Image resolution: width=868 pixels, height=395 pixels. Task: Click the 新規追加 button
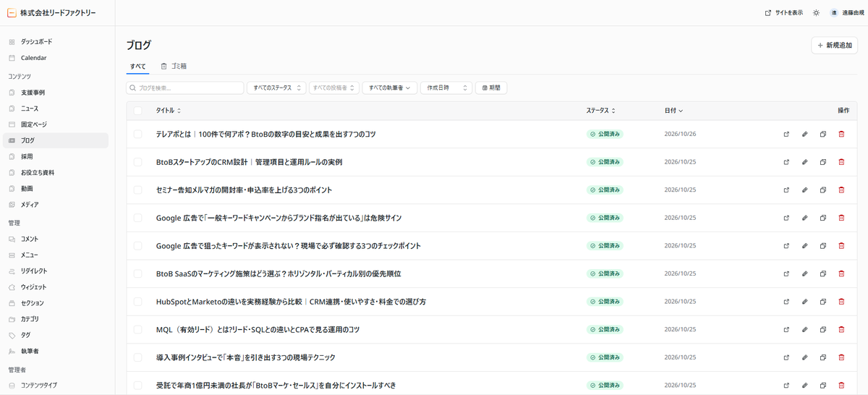click(x=835, y=45)
